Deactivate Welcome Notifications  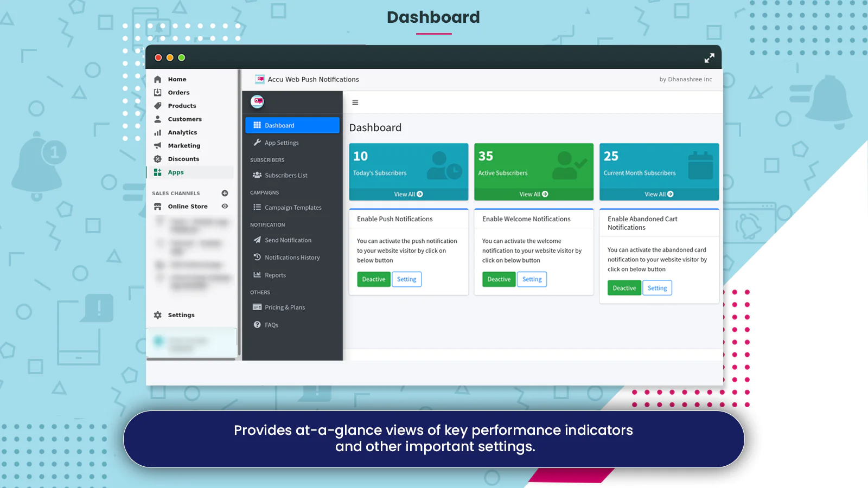[x=499, y=279]
